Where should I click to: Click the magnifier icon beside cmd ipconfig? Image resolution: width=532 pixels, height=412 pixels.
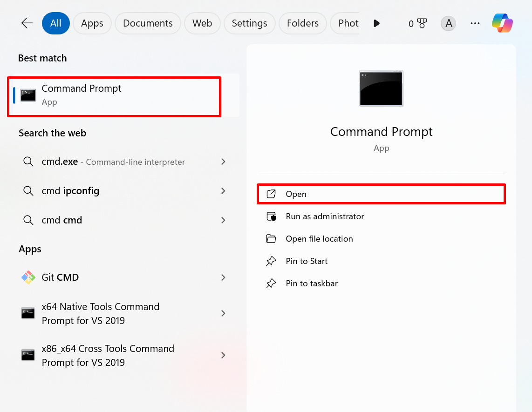[28, 191]
